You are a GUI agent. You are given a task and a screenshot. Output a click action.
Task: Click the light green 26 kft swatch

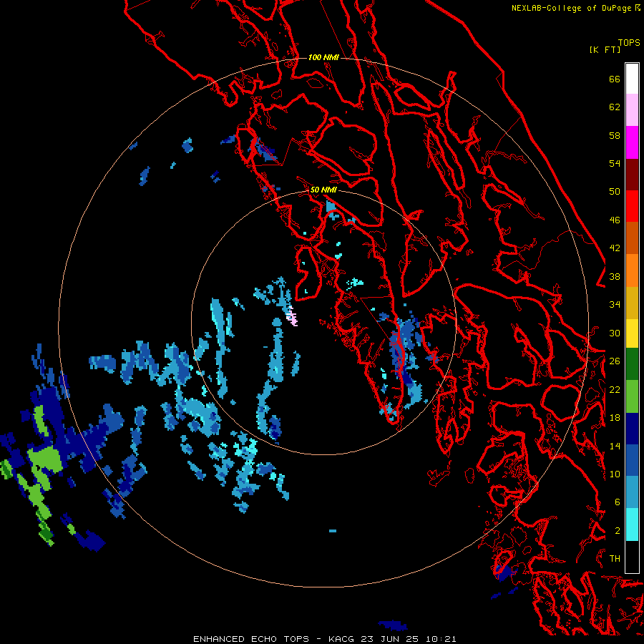point(632,396)
